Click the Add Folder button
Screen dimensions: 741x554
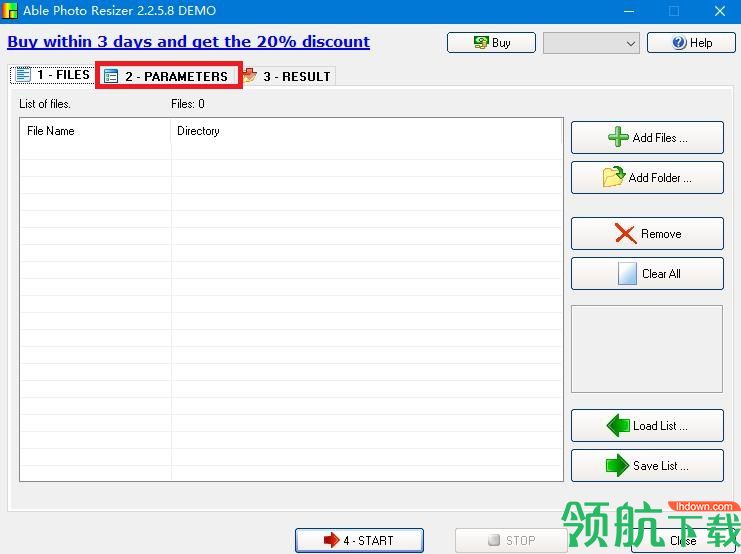point(647,178)
